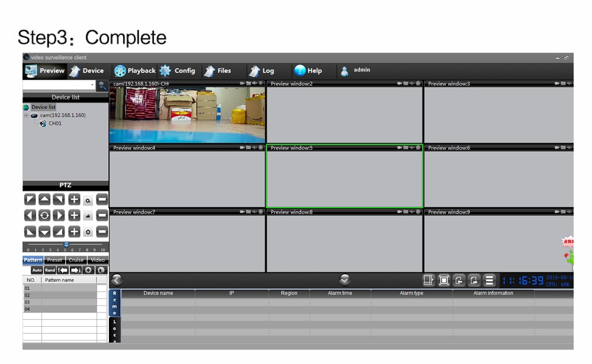Collapse the alarm panel with down chevron
Image resolution: width=592 pixels, height=364 pixels.
coord(345,280)
